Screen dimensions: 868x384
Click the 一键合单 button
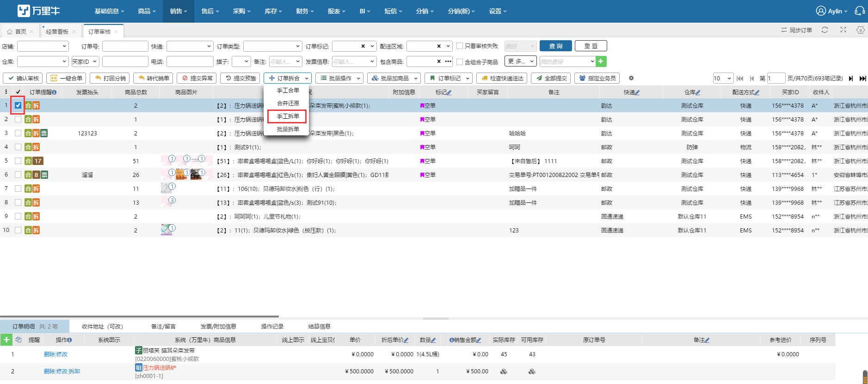[x=66, y=78]
